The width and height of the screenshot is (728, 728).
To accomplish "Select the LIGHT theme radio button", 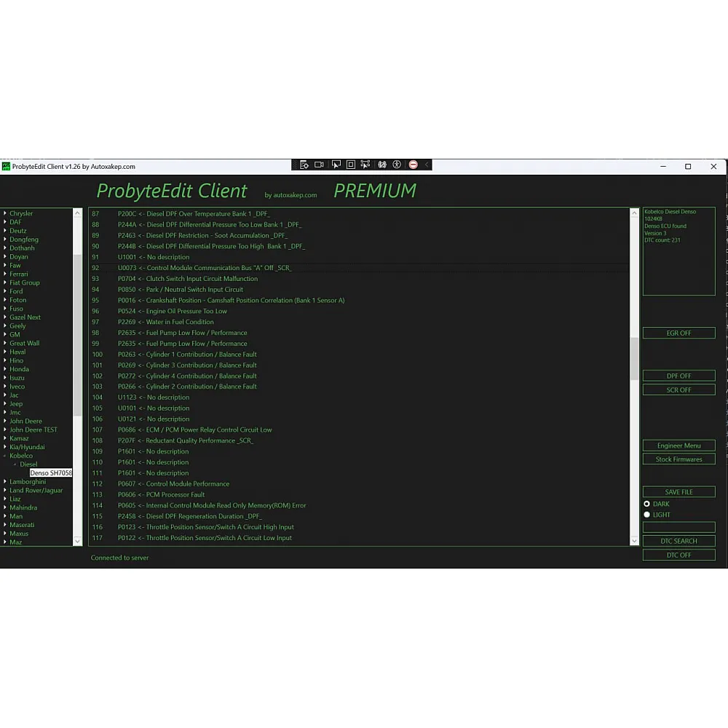I will tap(646, 515).
